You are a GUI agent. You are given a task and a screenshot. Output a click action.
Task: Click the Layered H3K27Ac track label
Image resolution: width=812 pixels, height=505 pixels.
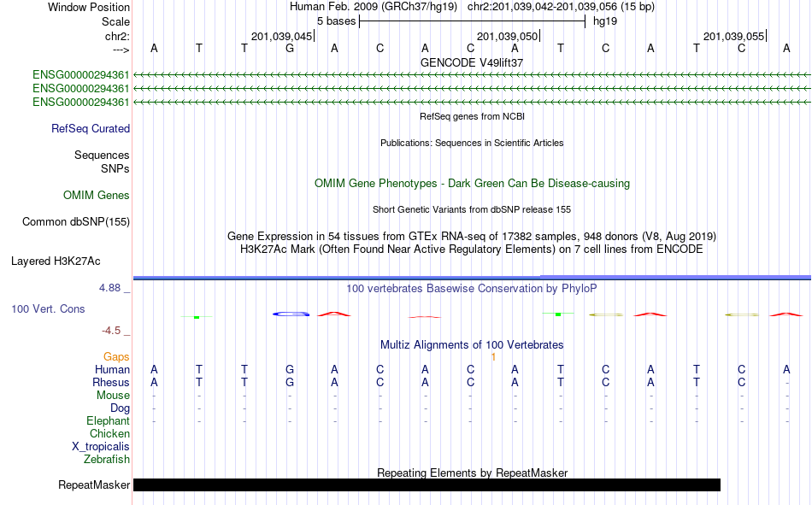tap(56, 261)
